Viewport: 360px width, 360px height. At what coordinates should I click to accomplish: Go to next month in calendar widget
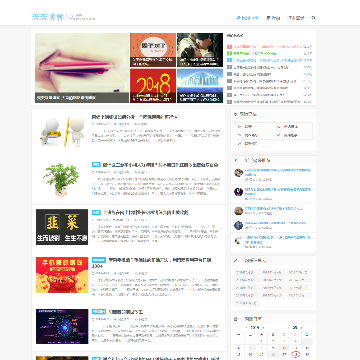[300, 327]
